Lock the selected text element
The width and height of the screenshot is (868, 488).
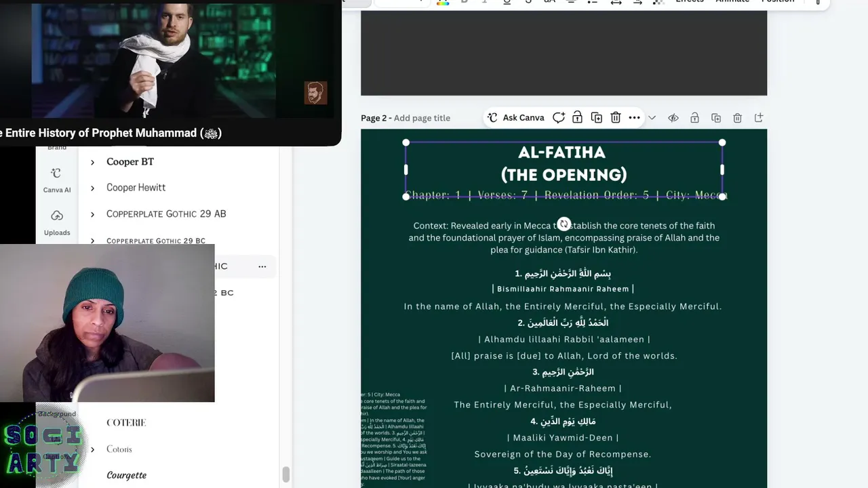click(x=577, y=118)
